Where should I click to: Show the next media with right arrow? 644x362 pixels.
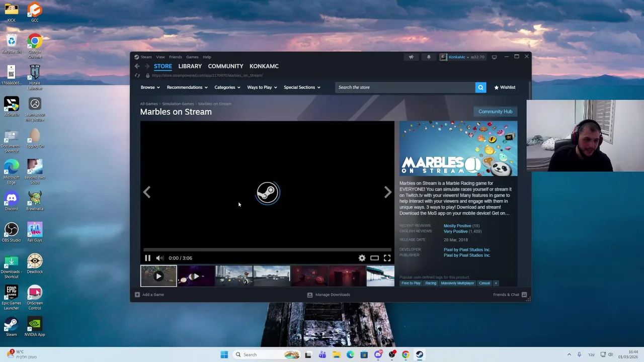click(387, 192)
